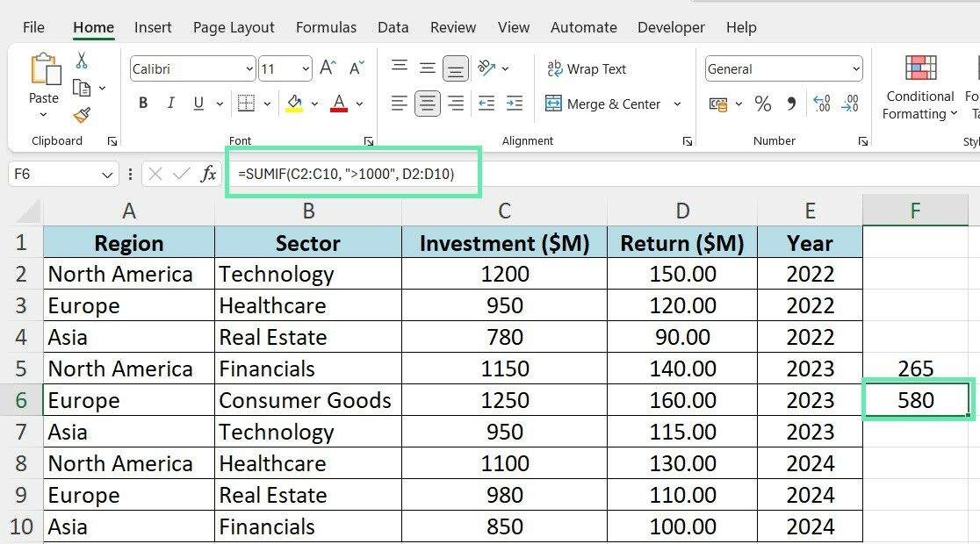This screenshot has width=980, height=544.
Task: Open the Calibri font name dropdown
Action: [249, 69]
